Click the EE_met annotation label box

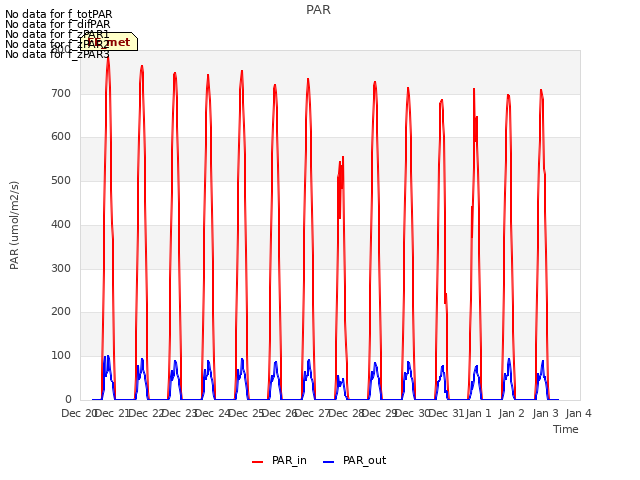pyautogui.click(x=109, y=42)
